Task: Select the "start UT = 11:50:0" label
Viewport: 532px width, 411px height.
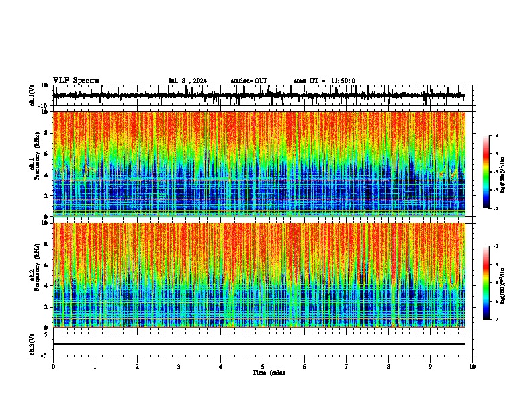Action: [324, 81]
